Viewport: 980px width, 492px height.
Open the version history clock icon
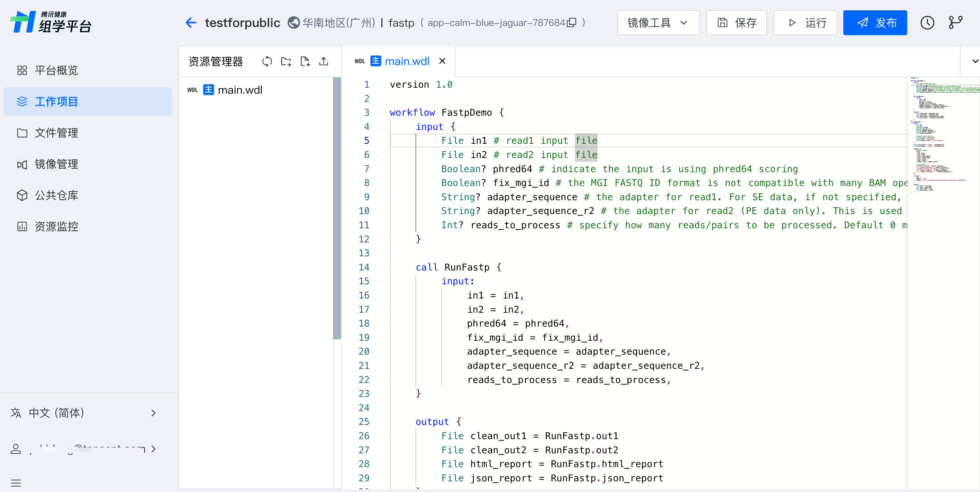[927, 23]
